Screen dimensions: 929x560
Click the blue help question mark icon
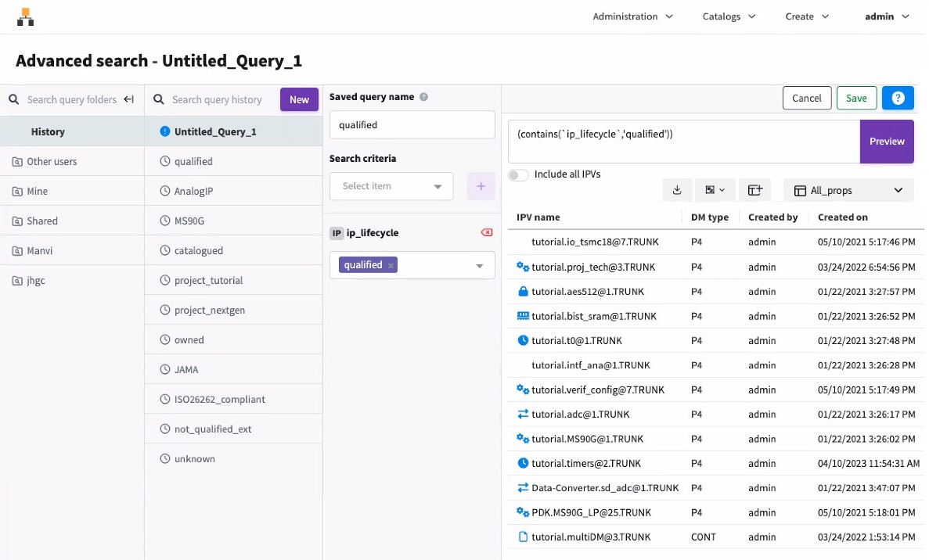pyautogui.click(x=898, y=98)
